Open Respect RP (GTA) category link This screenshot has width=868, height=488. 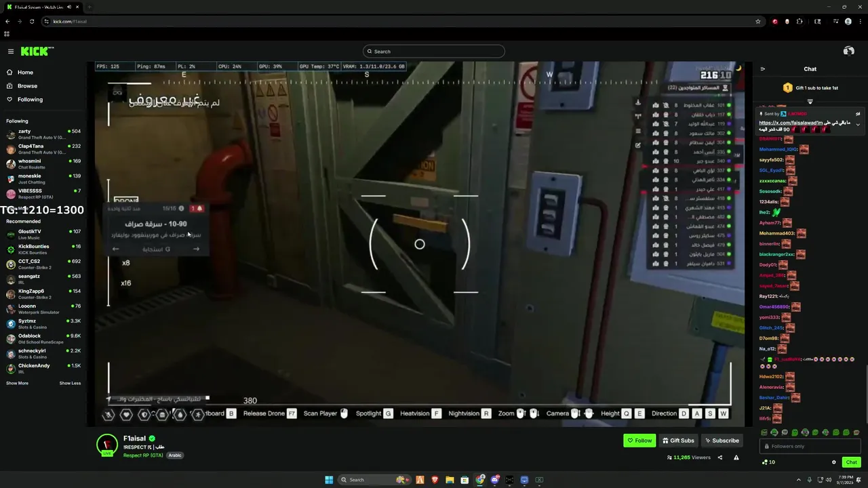tap(143, 455)
